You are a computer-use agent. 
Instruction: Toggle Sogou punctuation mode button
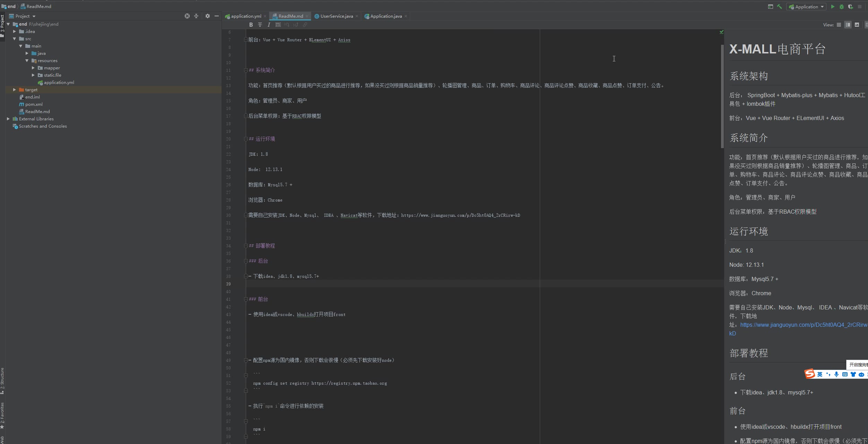point(828,374)
